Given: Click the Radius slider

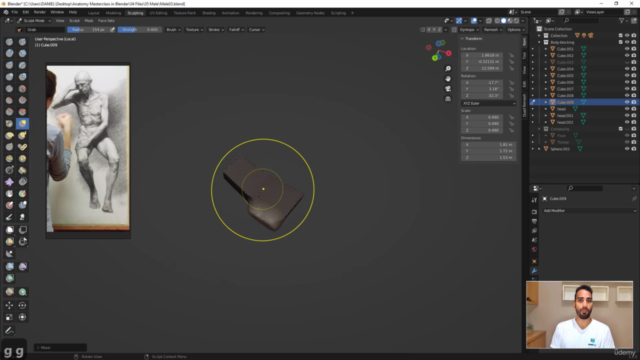Looking at the screenshot, I should click(x=88, y=30).
